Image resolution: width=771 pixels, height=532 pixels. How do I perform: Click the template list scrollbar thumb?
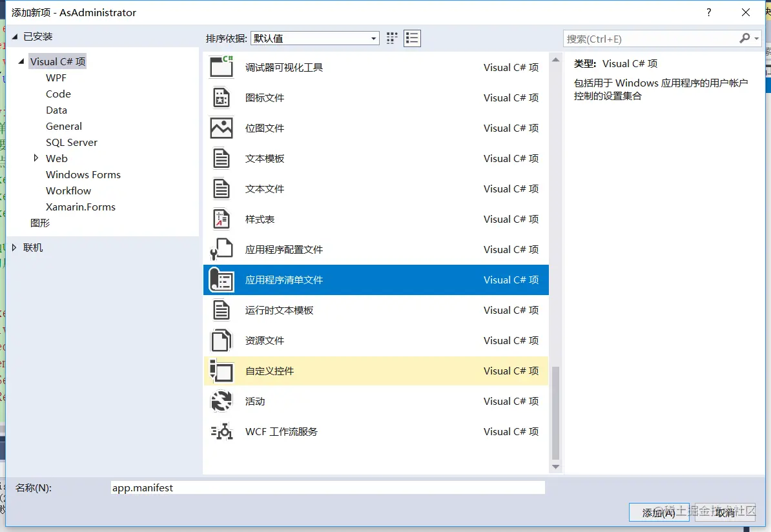coord(555,413)
